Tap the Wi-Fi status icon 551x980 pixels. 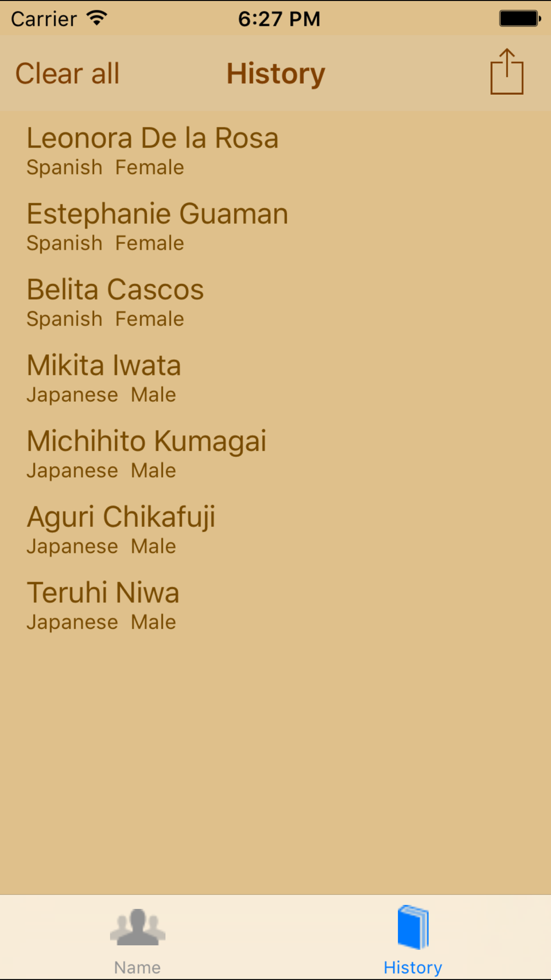click(x=97, y=18)
